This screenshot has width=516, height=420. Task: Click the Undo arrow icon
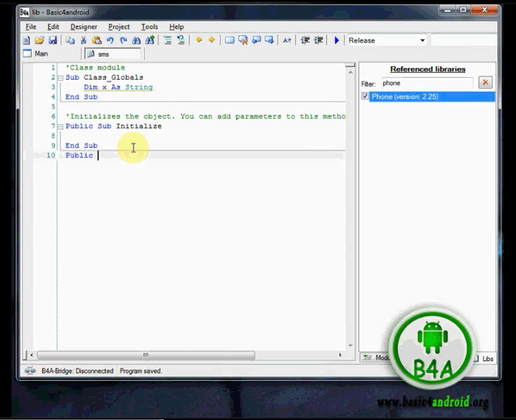[x=110, y=41]
